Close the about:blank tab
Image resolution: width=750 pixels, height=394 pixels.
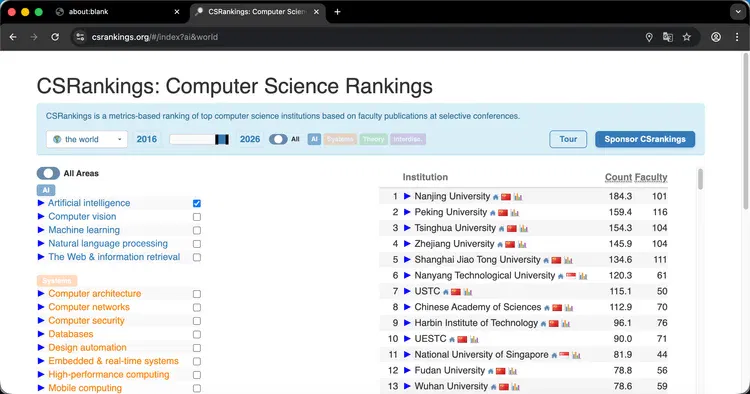177,12
